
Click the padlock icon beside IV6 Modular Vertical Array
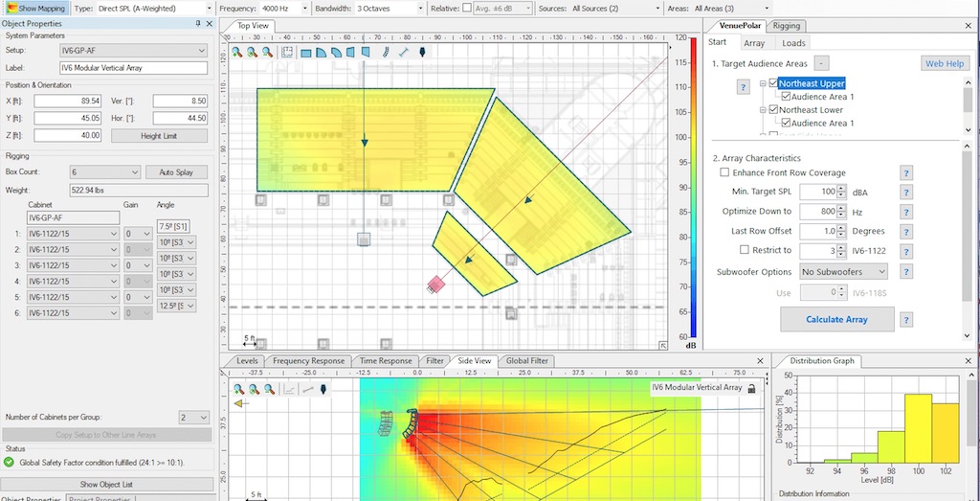click(x=752, y=388)
